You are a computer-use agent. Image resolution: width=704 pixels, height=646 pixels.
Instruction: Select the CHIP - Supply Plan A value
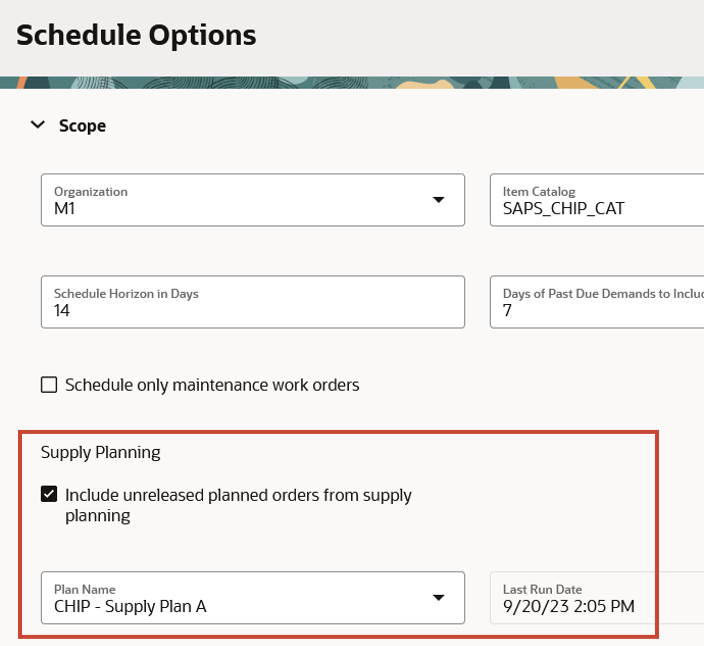[130, 606]
